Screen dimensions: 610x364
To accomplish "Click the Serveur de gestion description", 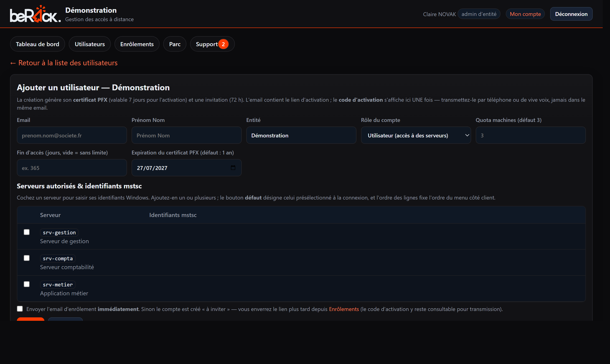I will (x=64, y=241).
